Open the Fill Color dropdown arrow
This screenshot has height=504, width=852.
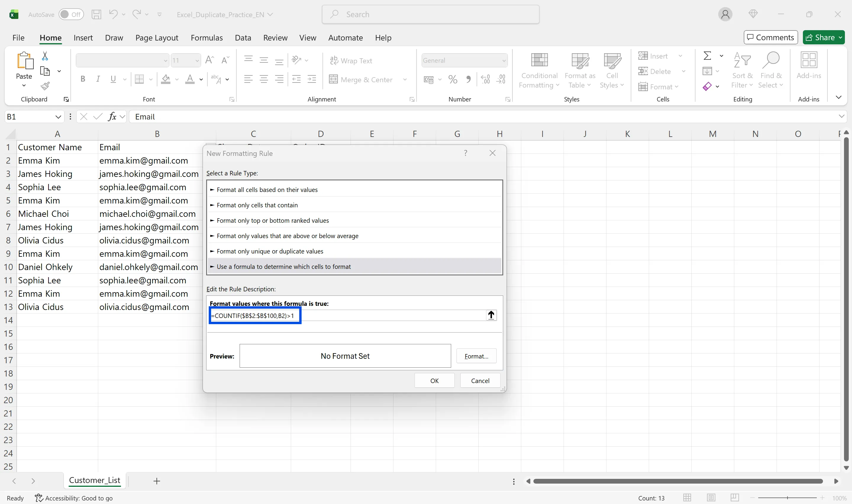click(177, 79)
